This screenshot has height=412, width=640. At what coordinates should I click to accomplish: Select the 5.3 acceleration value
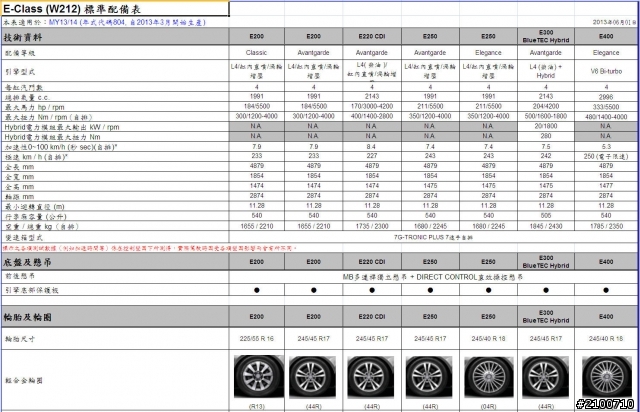pos(606,147)
